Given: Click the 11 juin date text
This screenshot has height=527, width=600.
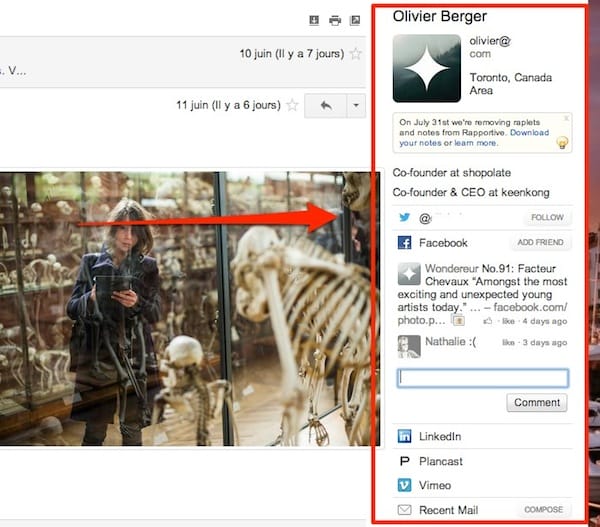Looking at the screenshot, I should [228, 105].
